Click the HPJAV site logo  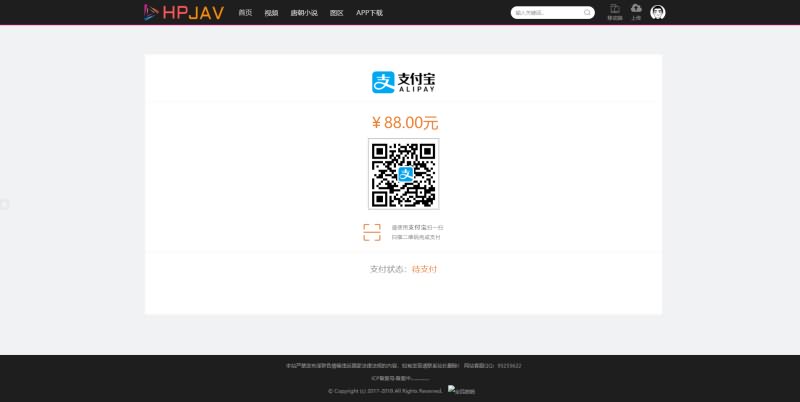(x=184, y=12)
